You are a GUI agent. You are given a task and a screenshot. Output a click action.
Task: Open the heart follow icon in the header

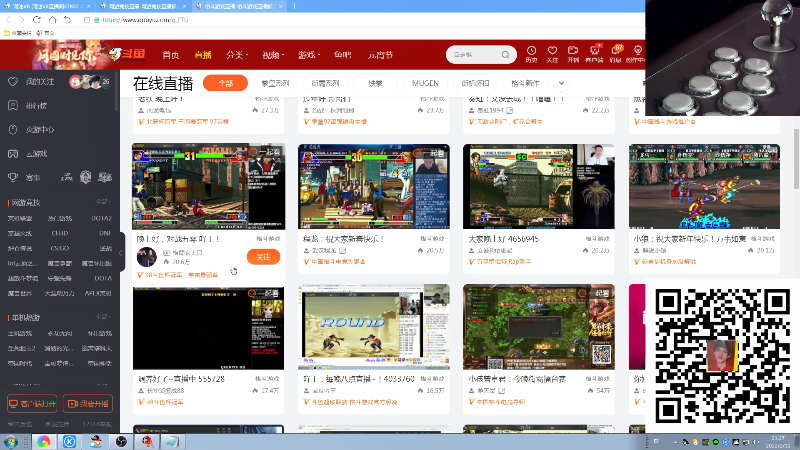[x=552, y=51]
